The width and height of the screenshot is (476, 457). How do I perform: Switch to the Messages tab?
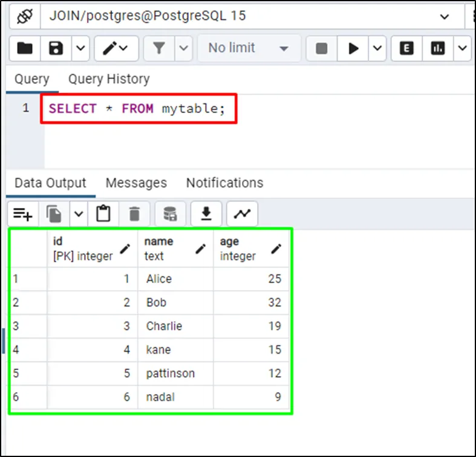click(136, 183)
